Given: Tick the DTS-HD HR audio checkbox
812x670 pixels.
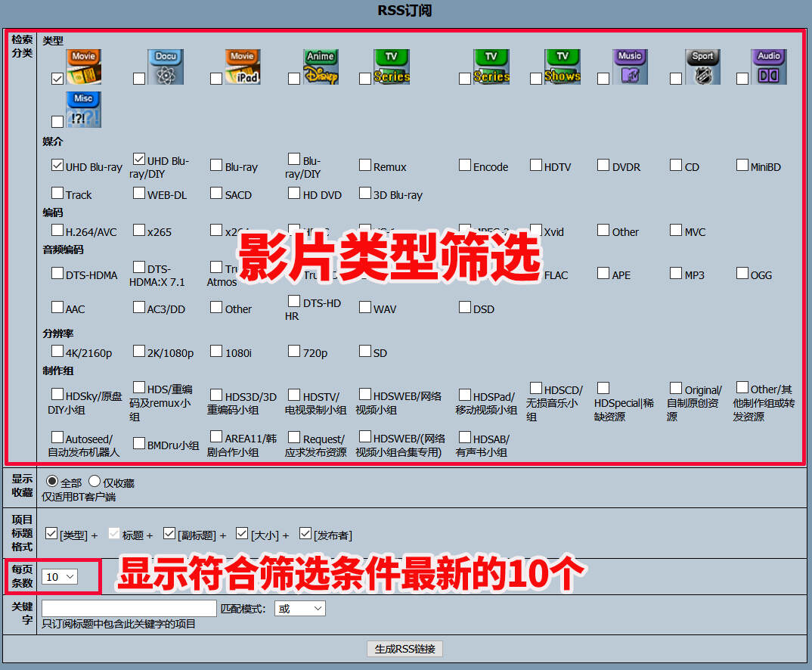Looking at the screenshot, I should pyautogui.click(x=293, y=301).
